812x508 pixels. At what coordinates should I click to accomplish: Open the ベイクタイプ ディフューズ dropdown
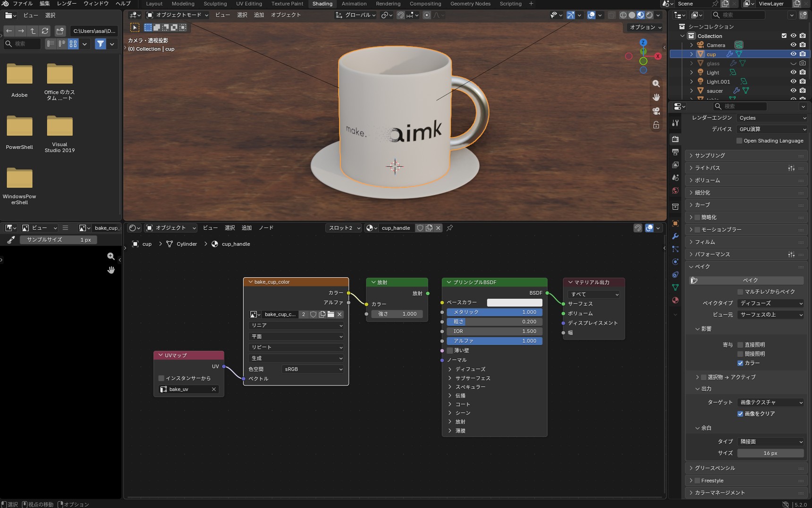770,303
